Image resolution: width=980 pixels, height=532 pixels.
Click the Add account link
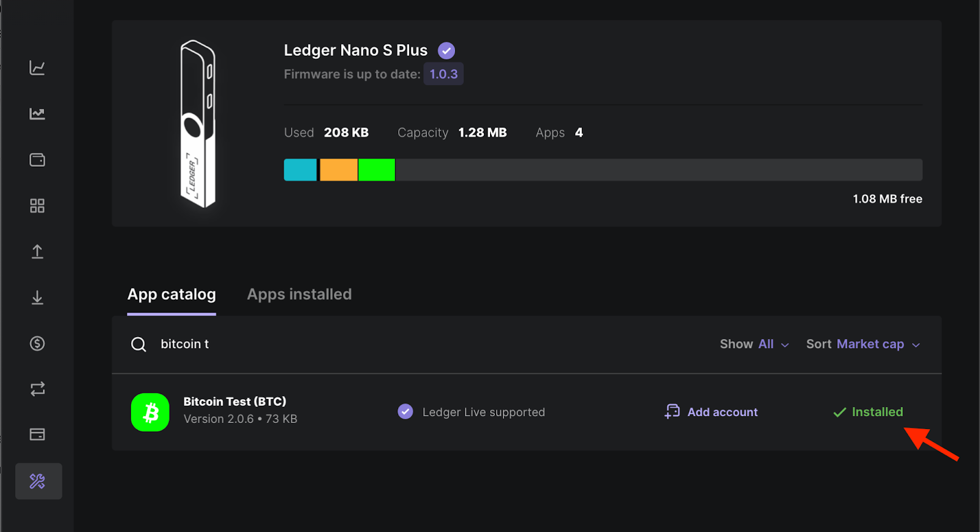723,412
